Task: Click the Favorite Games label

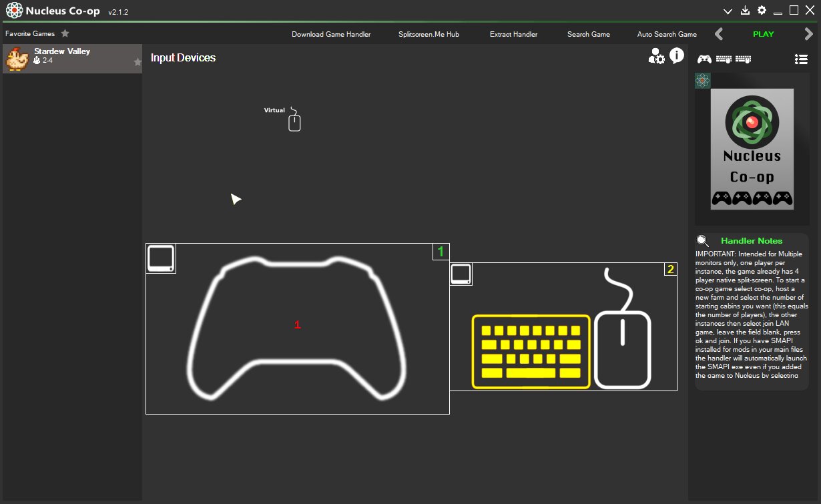Action: (30, 33)
